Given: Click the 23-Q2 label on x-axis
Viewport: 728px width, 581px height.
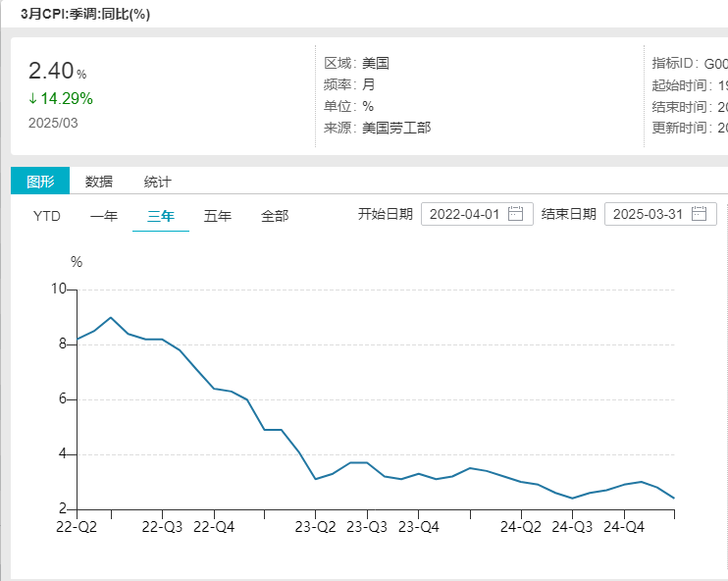Looking at the screenshot, I should [315, 526].
